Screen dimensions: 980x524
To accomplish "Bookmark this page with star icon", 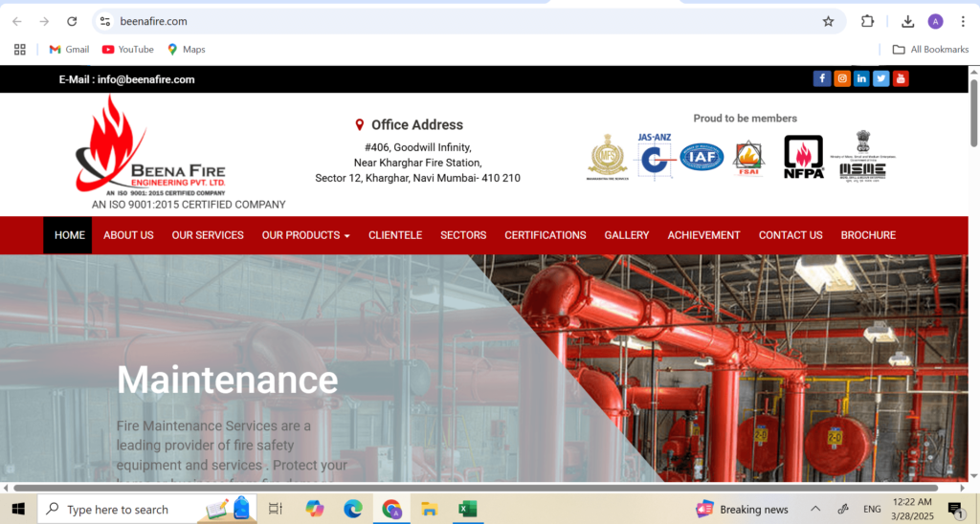I will pos(828,21).
